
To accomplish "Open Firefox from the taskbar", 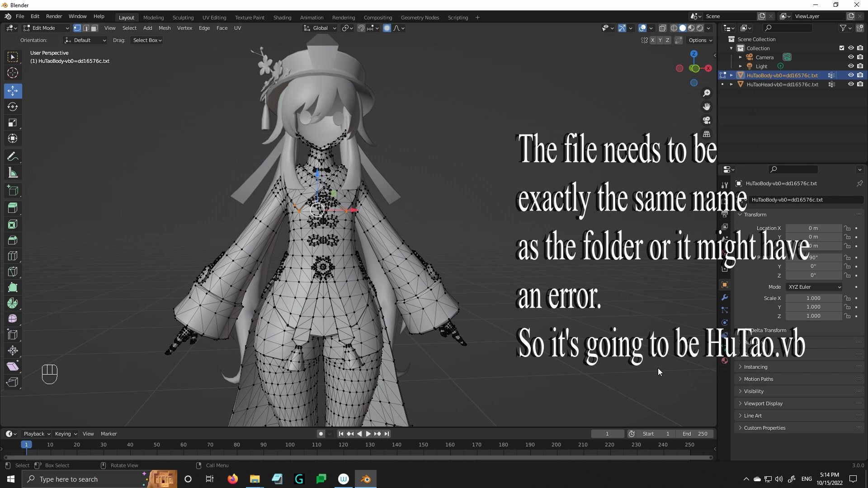I will click(x=232, y=479).
